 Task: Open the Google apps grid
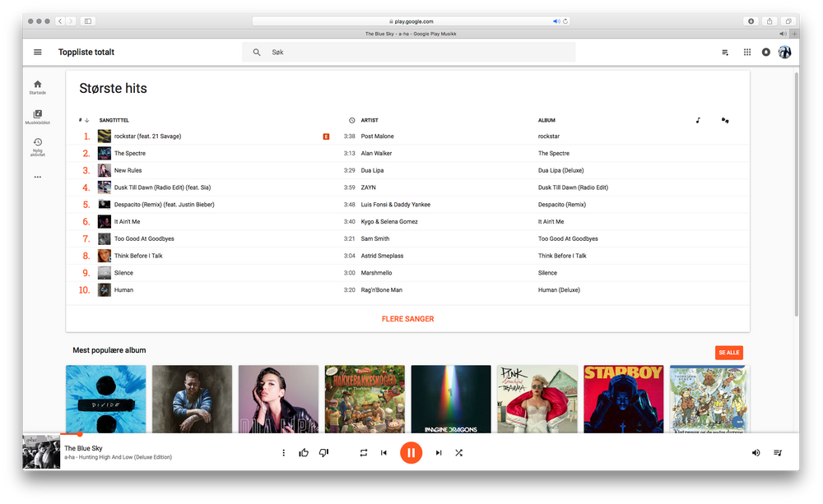(x=747, y=52)
